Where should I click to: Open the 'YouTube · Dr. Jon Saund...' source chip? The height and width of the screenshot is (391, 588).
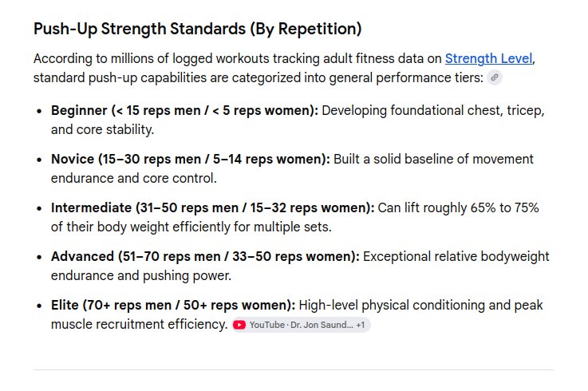pyautogui.click(x=301, y=325)
